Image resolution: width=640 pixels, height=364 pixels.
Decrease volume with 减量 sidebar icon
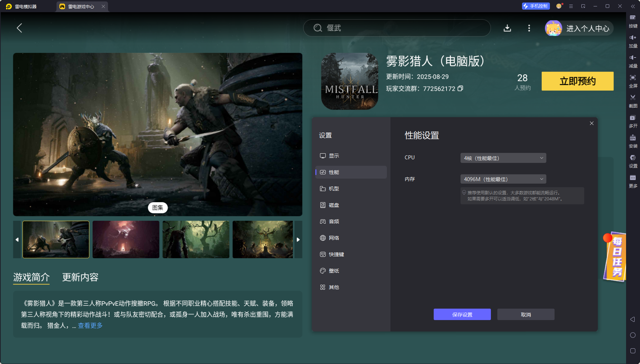633,61
